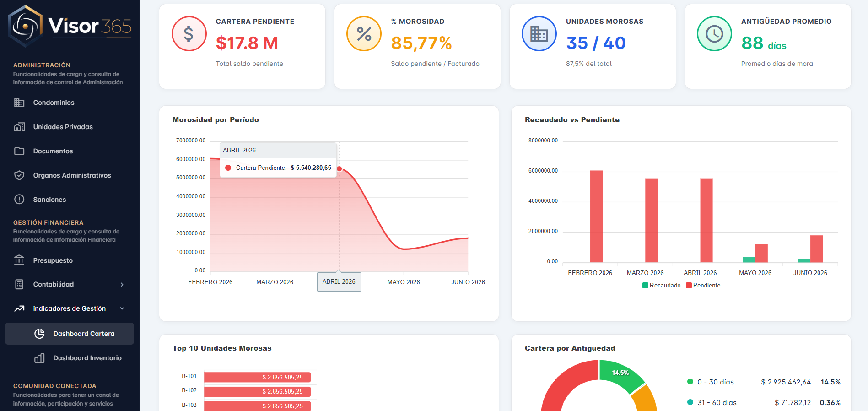Click the Condominios building icon
The height and width of the screenshot is (411, 868).
click(x=19, y=103)
